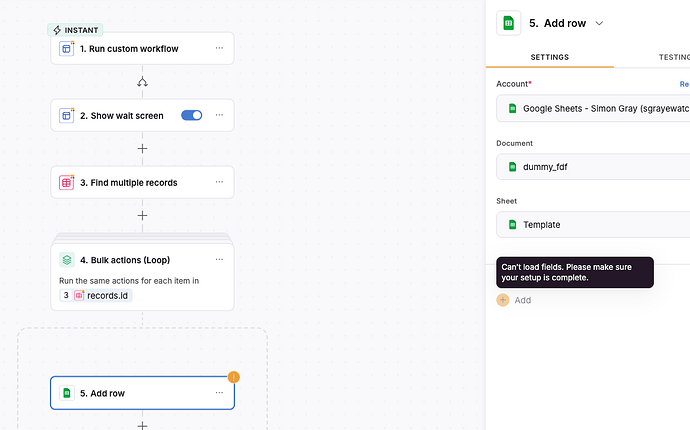Switch to the Testing tab
Screen dimensions: 690x430
coord(670,57)
